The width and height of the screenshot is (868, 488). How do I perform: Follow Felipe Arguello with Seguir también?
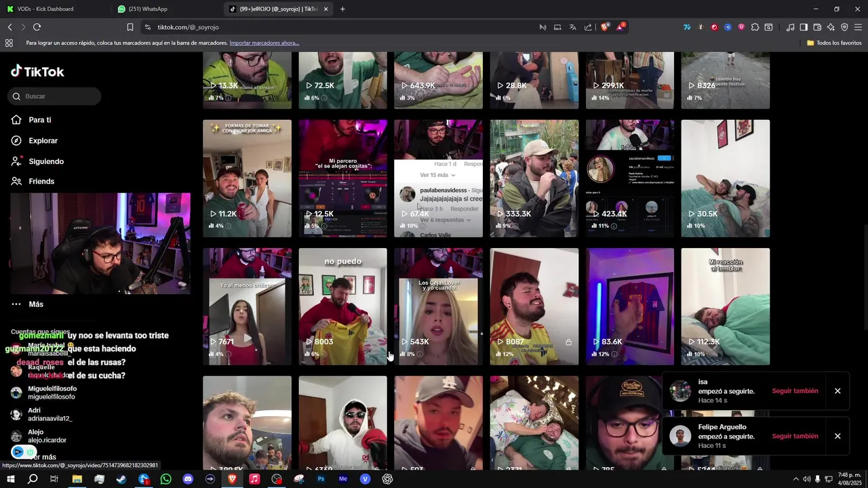pyautogui.click(x=795, y=436)
